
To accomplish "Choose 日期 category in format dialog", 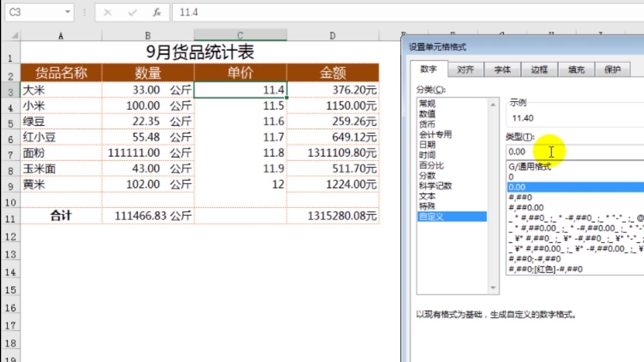I will point(427,144).
